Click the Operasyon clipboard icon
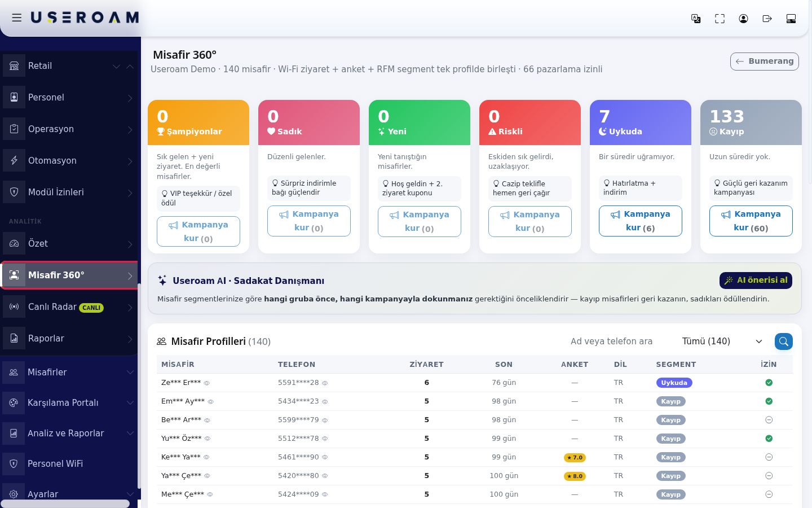 14,129
